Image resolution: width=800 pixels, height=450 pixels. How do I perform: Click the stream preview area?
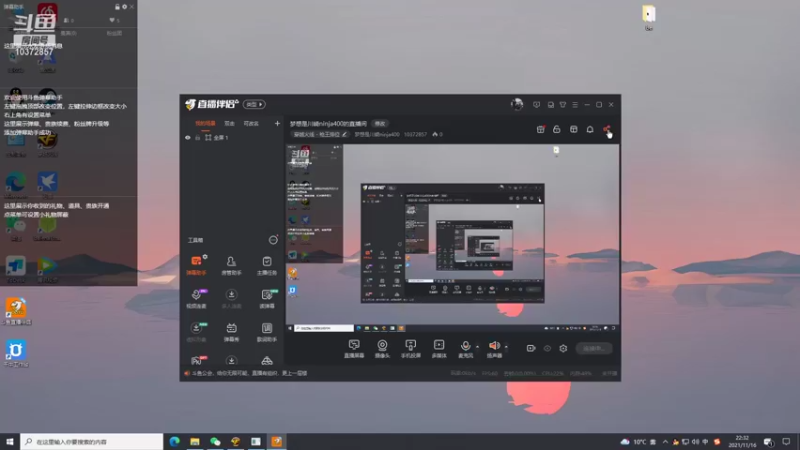coord(452,238)
